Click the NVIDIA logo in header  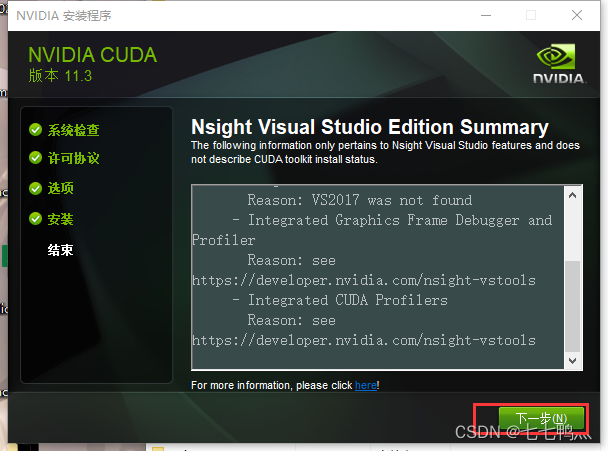tap(559, 64)
